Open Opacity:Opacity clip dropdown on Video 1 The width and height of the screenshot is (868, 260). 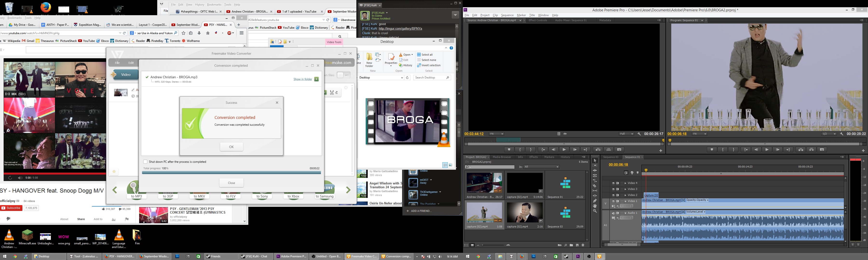[697, 200]
